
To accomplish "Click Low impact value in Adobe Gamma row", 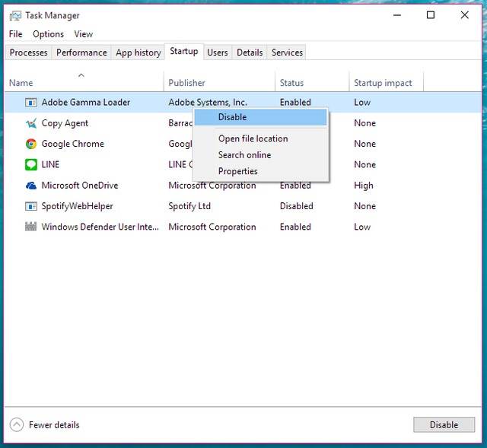I will click(362, 102).
